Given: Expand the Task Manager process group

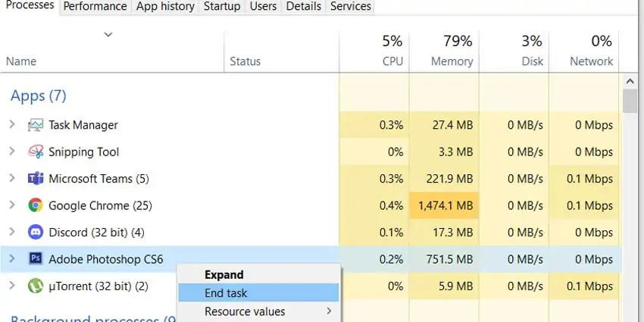Looking at the screenshot, I should (x=12, y=124).
